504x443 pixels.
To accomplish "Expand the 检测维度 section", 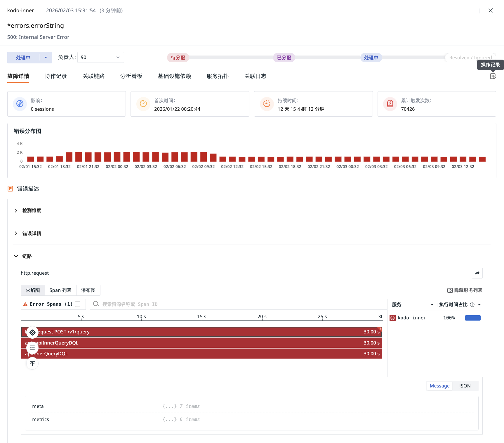I will pos(32,211).
